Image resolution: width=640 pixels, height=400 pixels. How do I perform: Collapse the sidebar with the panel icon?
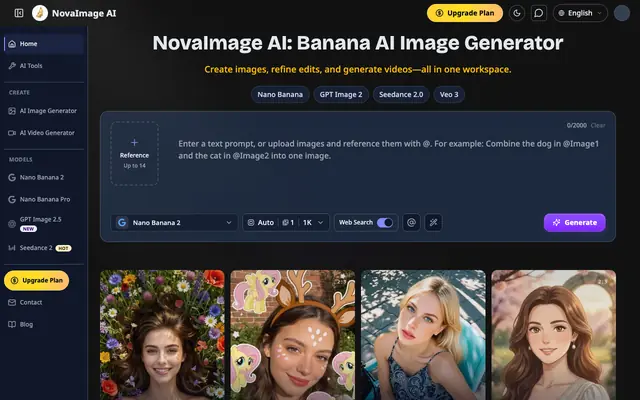click(x=19, y=13)
